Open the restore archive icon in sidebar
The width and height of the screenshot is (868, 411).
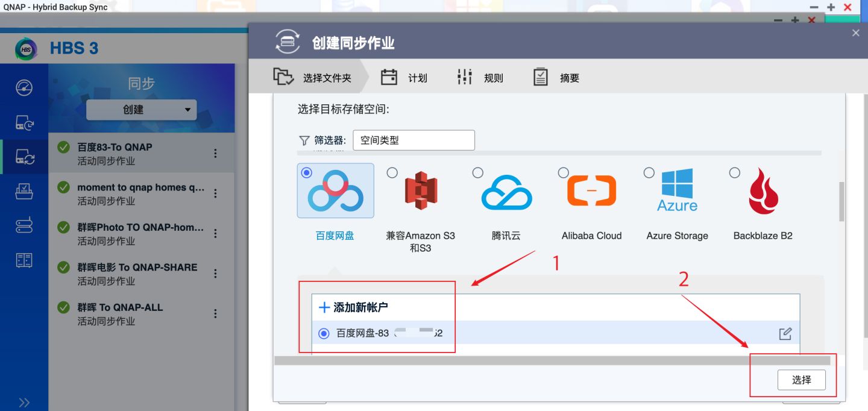[x=24, y=190]
